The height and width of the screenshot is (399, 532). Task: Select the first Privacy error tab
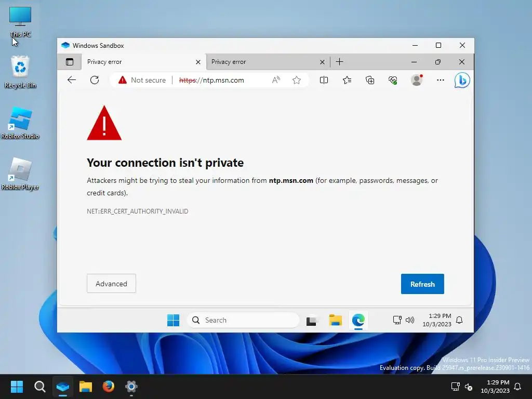pyautogui.click(x=143, y=62)
